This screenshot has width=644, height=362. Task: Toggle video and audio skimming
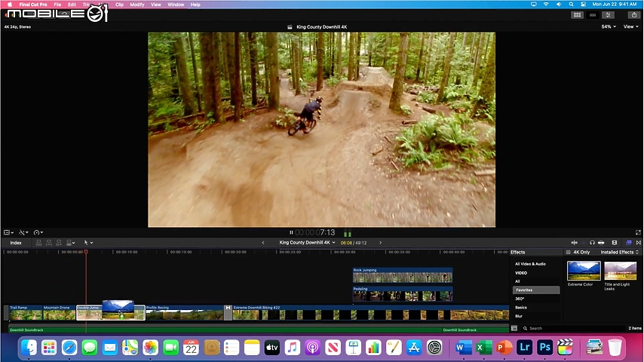(x=574, y=243)
